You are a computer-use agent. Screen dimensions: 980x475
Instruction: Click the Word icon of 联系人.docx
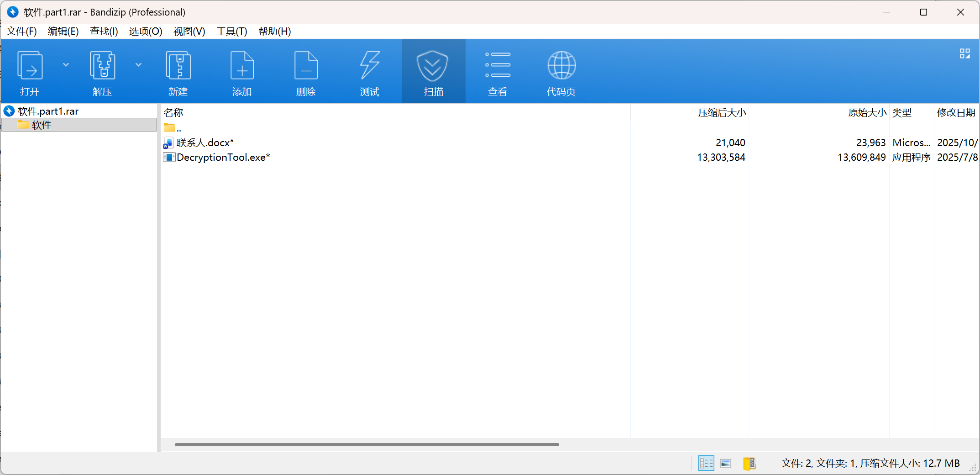click(x=168, y=143)
